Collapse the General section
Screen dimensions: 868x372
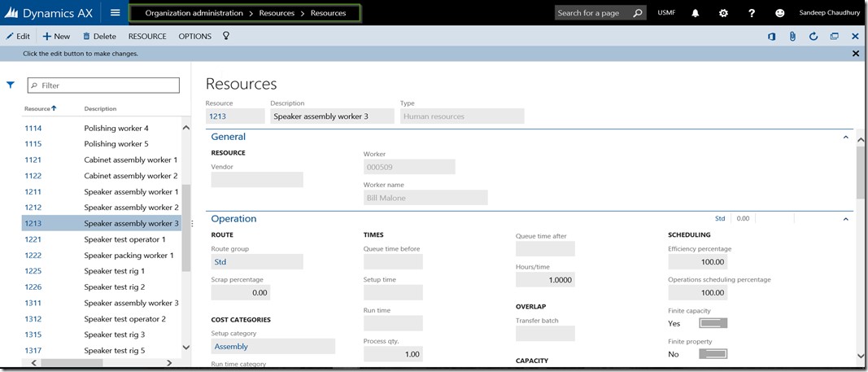click(845, 138)
